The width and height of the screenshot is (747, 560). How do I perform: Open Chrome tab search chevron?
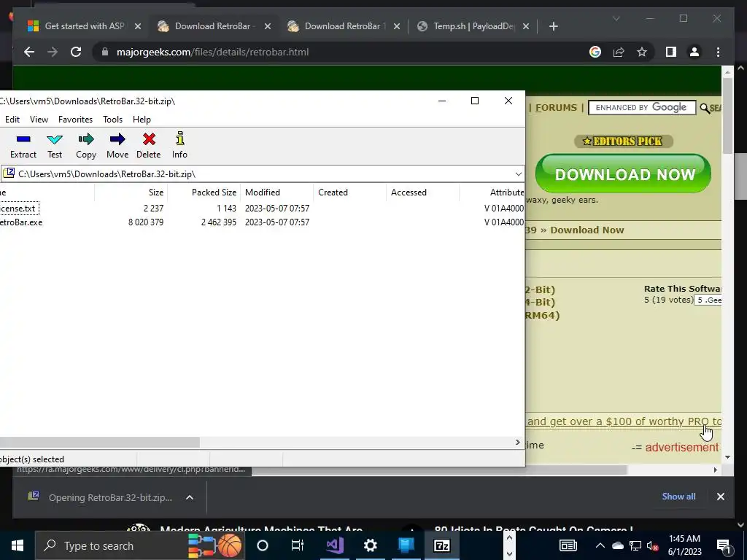tap(616, 18)
